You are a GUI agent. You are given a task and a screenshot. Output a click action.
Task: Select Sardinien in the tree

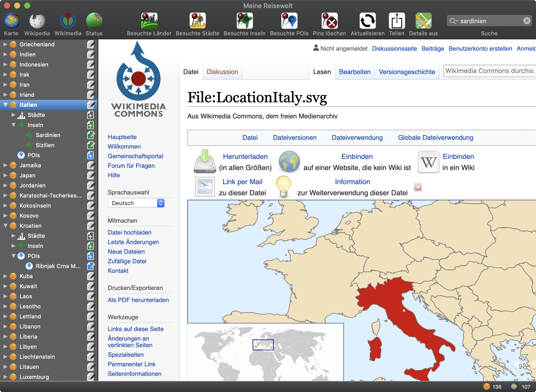coord(48,135)
